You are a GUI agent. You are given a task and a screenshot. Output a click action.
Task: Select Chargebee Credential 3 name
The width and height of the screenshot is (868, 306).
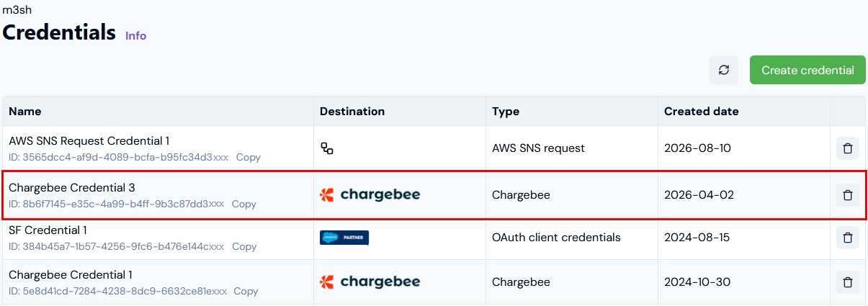coord(72,188)
